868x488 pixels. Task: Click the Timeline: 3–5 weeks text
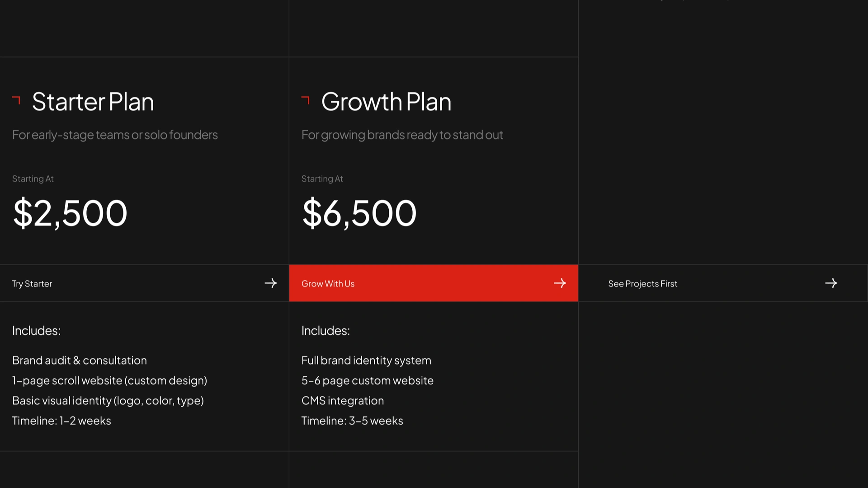[352, 421]
